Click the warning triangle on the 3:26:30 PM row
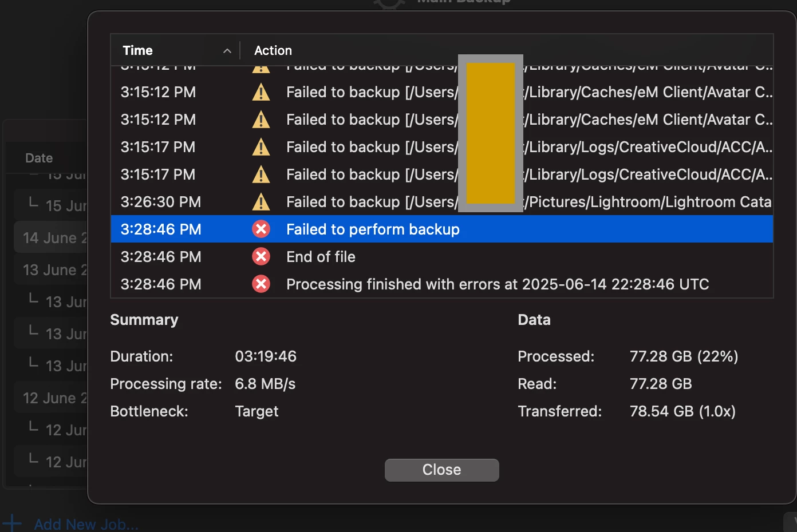The image size is (797, 532). click(x=261, y=202)
